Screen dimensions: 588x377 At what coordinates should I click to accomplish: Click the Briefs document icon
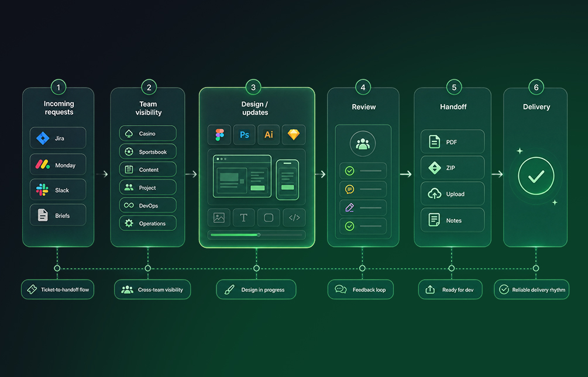point(43,215)
